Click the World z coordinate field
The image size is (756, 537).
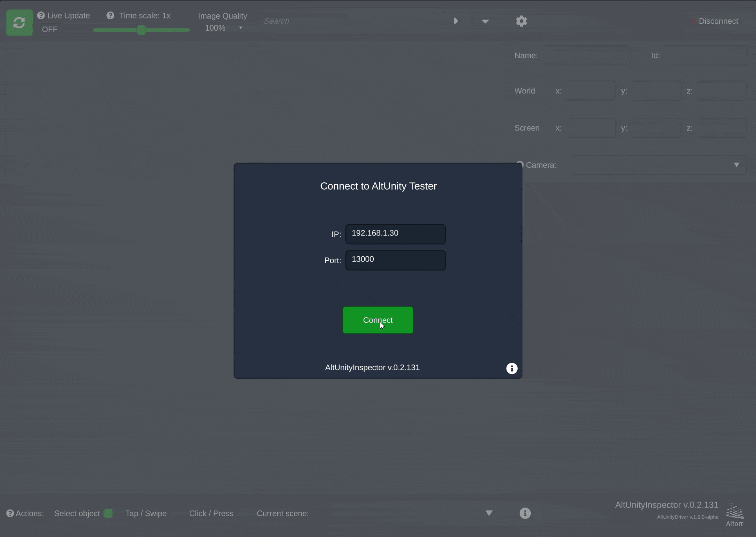[x=722, y=91]
